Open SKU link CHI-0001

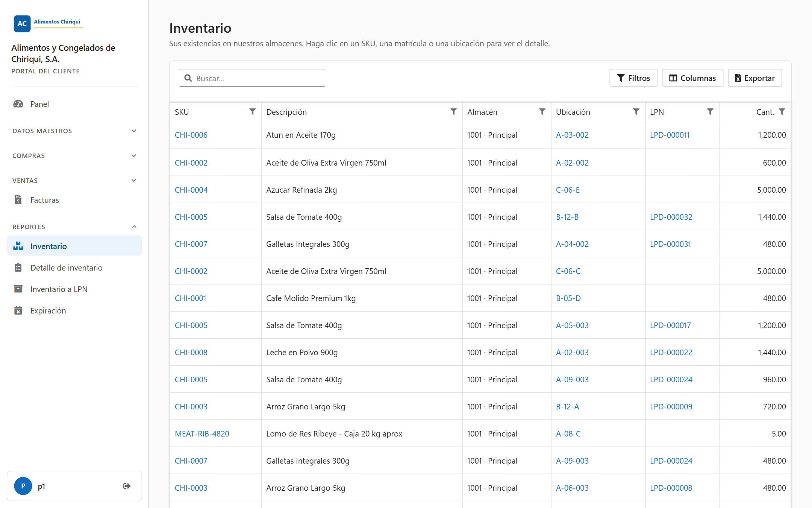pos(190,298)
